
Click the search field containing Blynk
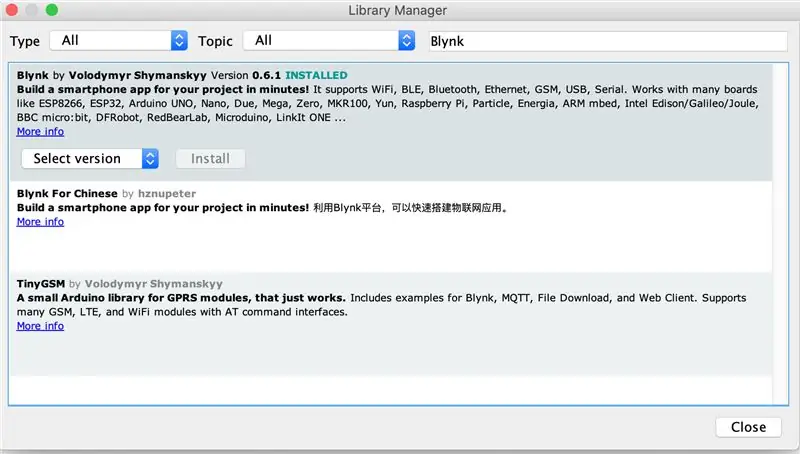(x=608, y=41)
